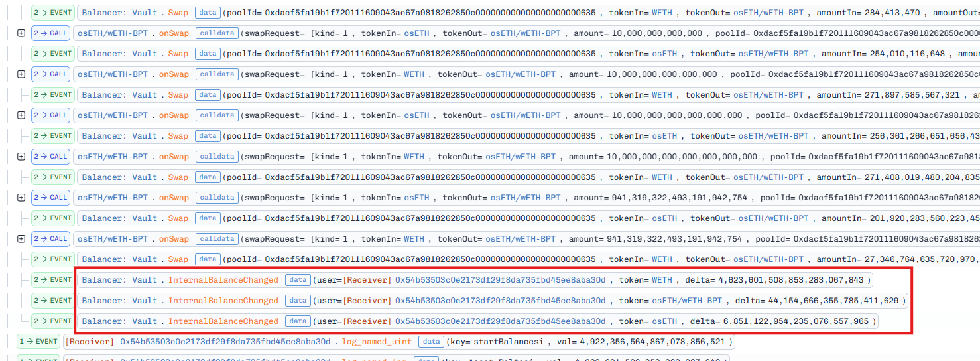Open data tag of Swap event amountIn 254,010,116,648

(x=208, y=54)
